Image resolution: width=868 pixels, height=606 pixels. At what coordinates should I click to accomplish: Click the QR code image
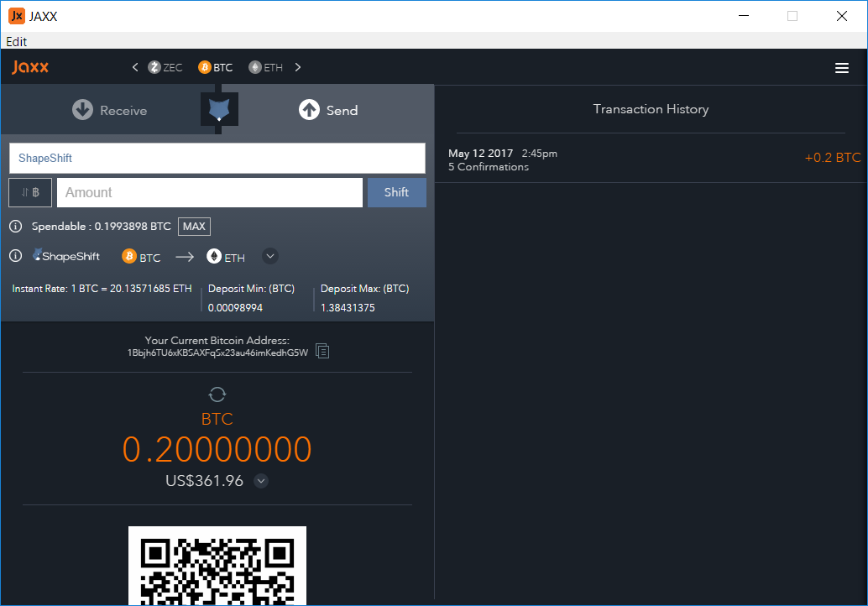tap(217, 566)
